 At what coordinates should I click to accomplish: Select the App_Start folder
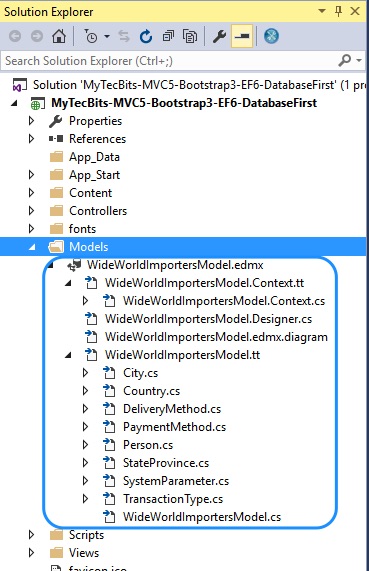click(x=94, y=175)
